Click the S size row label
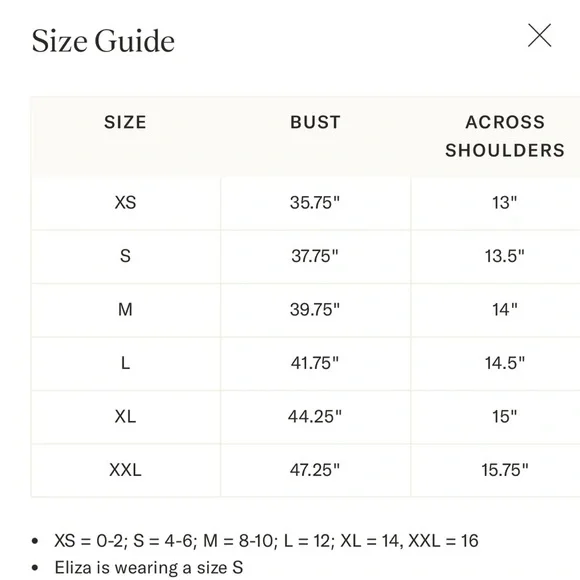 (x=125, y=256)
